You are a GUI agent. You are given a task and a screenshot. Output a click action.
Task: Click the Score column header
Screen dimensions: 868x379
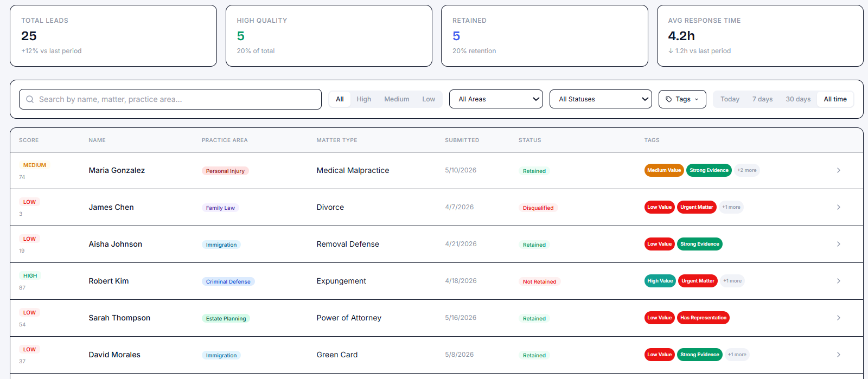point(29,140)
